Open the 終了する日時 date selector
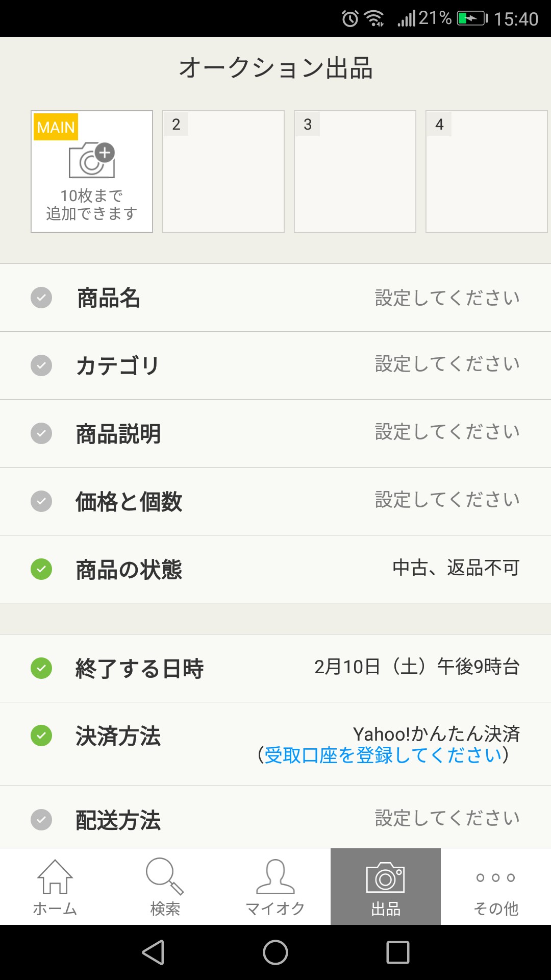The height and width of the screenshot is (980, 551). coord(275,668)
